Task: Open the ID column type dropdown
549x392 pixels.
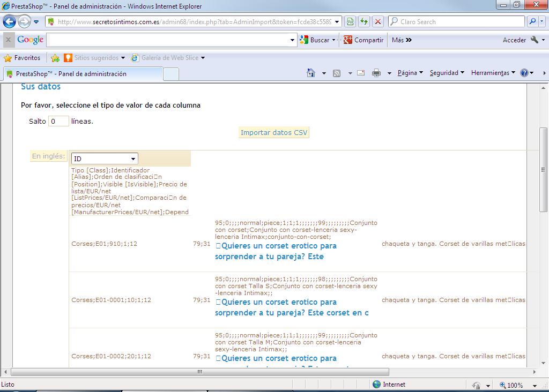Action: (x=105, y=159)
